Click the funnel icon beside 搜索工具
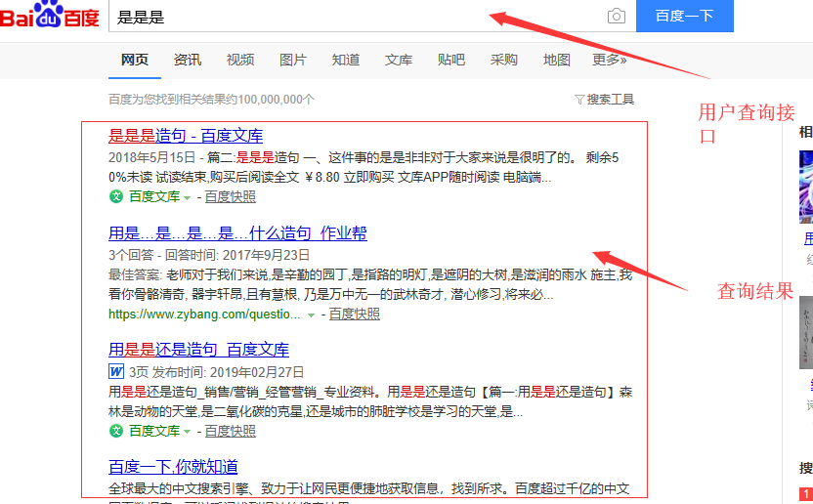813x504 pixels. [579, 99]
